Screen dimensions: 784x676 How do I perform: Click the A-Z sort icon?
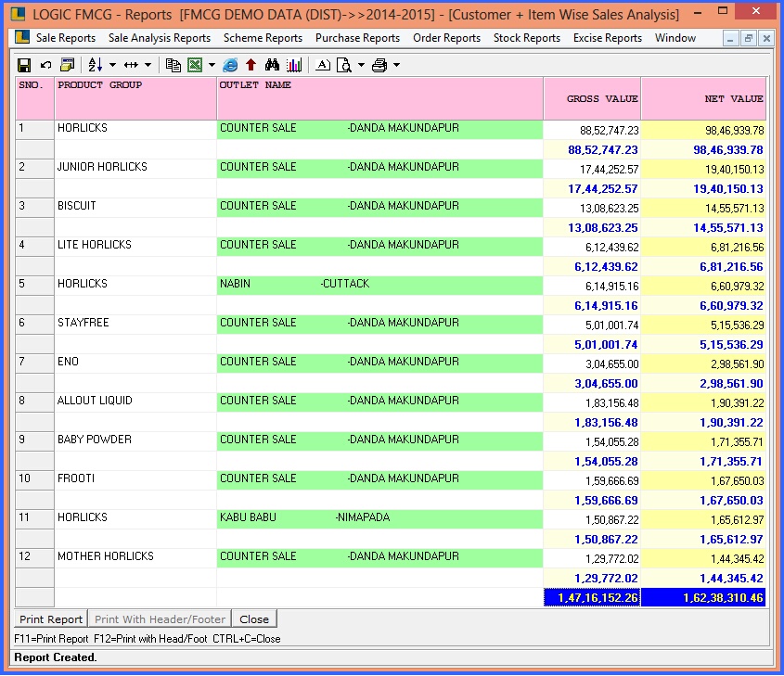click(95, 65)
